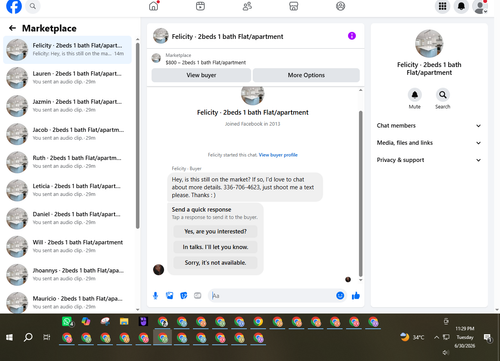Send quick reply 'Yes, are you interested?'

coord(215,231)
